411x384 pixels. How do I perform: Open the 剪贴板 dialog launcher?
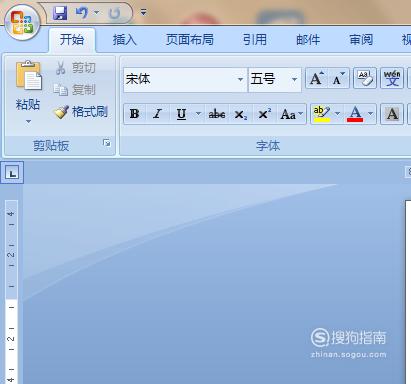107,143
